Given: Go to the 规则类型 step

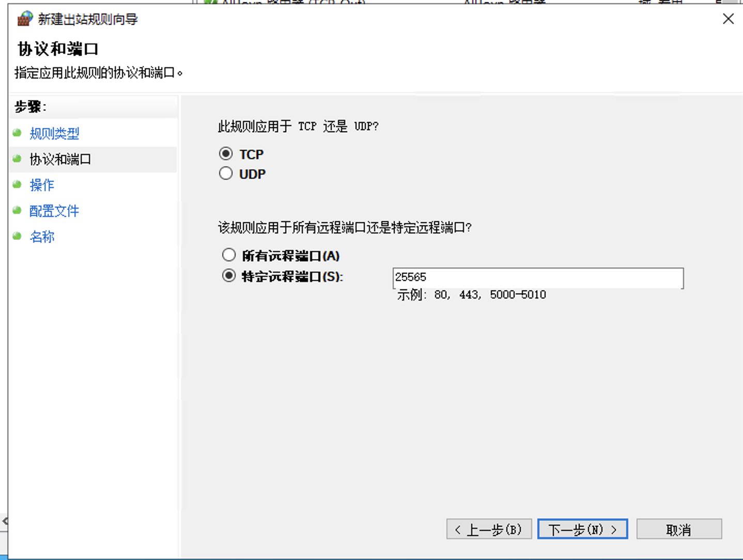Looking at the screenshot, I should (x=54, y=134).
